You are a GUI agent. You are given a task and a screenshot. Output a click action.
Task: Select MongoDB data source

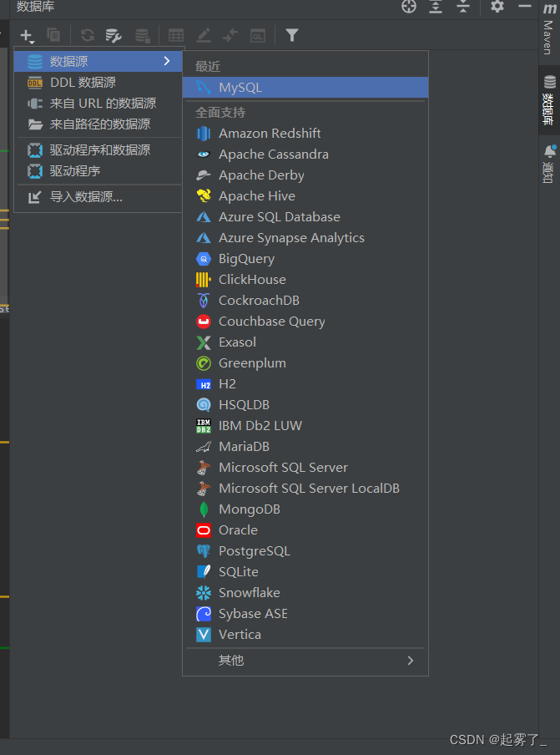305,509
